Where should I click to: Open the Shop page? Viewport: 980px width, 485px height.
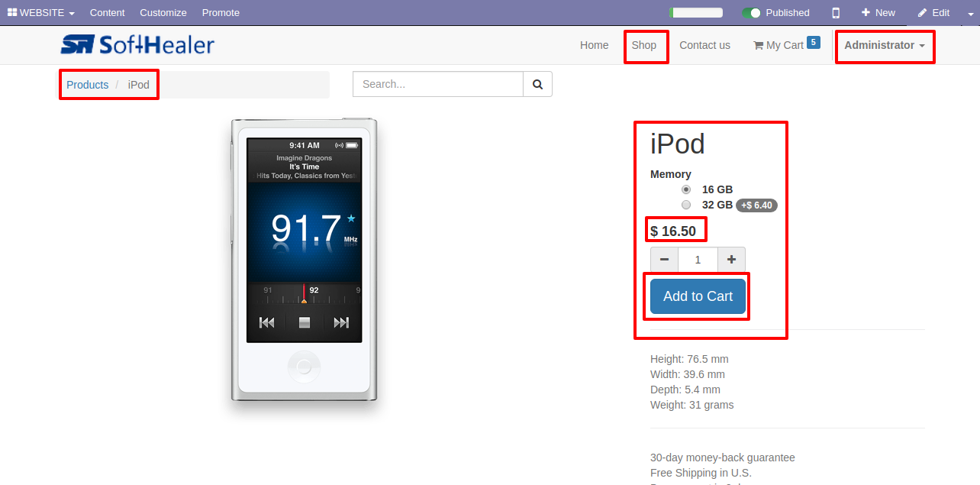[x=643, y=45]
